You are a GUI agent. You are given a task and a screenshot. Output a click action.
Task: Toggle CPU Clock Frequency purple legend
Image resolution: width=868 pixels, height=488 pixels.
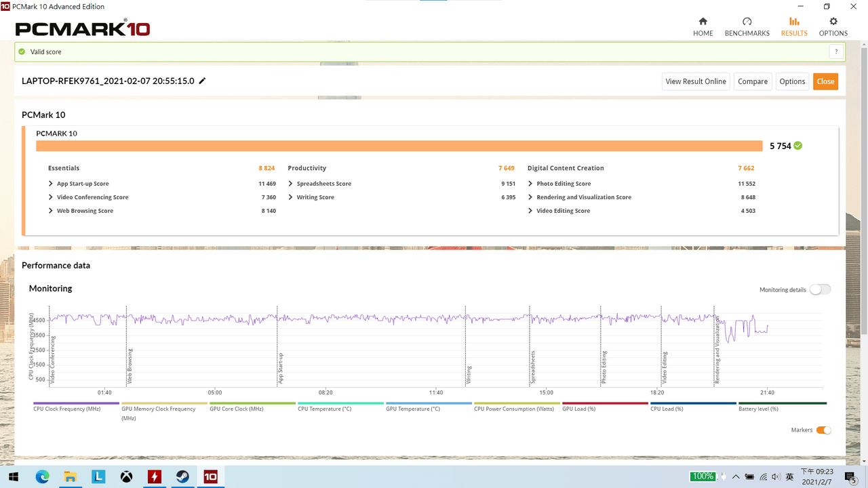click(x=76, y=407)
